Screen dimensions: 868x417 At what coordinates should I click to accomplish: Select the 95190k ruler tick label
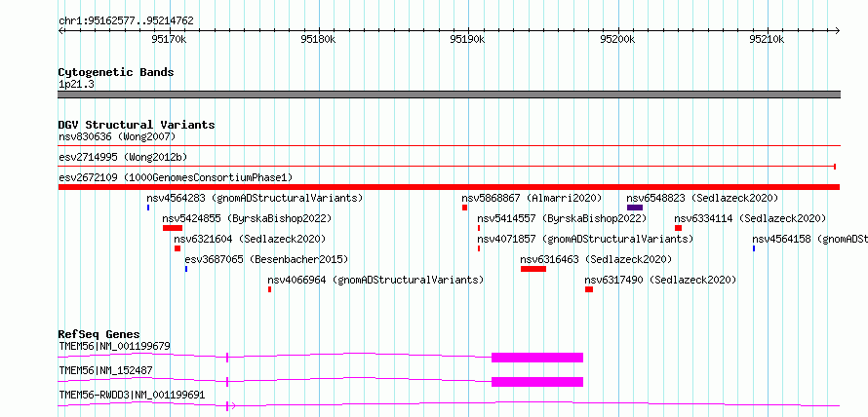468,39
